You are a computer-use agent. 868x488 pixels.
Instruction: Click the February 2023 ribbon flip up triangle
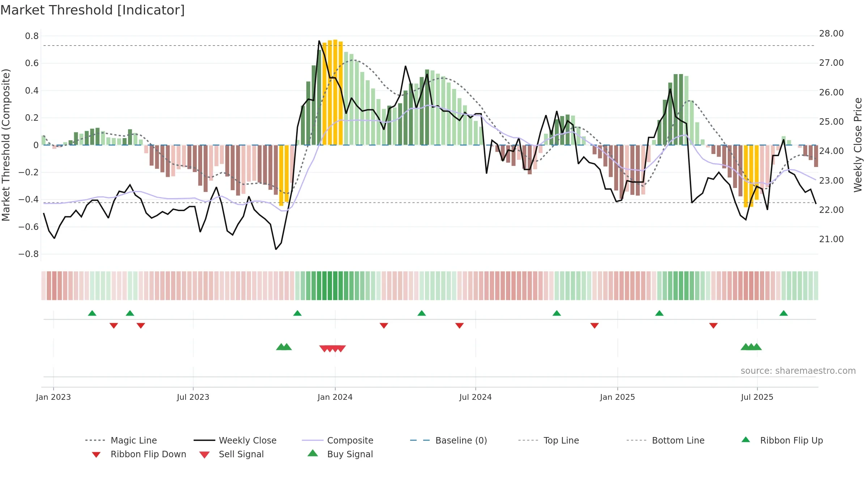92,313
